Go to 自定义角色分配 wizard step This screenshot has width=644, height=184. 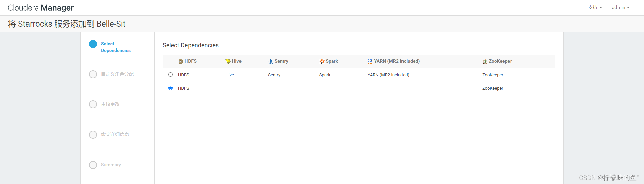coord(117,74)
